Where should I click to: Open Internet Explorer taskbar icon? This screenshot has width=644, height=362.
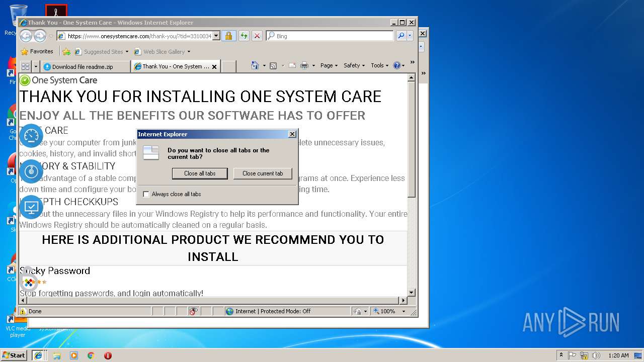coord(38,355)
